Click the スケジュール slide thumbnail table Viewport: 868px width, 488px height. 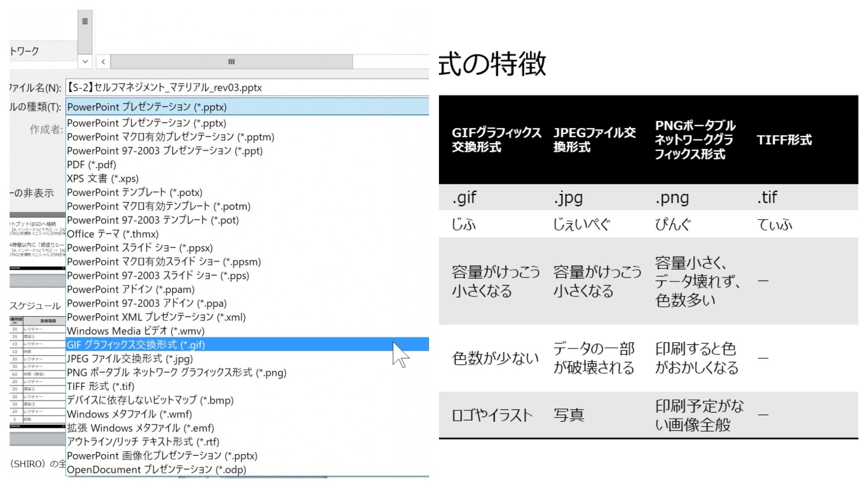click(38, 371)
